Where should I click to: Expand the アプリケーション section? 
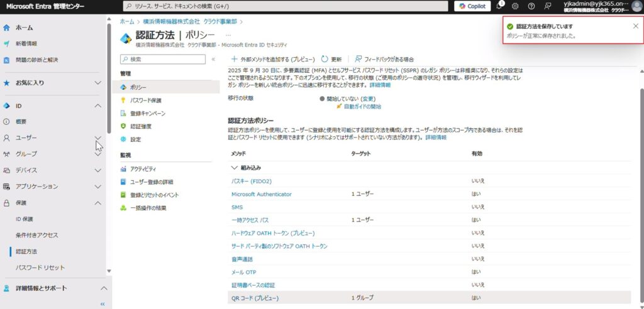coord(97,187)
